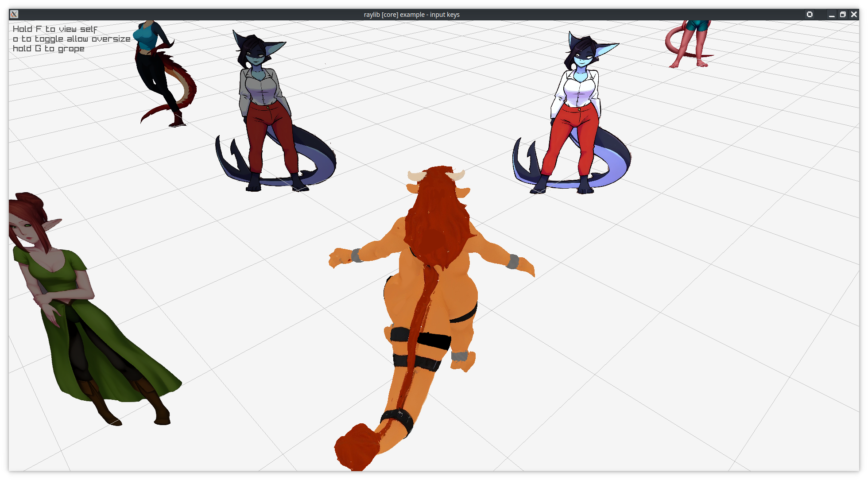Click the orange character's left outstretched hand

tap(340, 257)
